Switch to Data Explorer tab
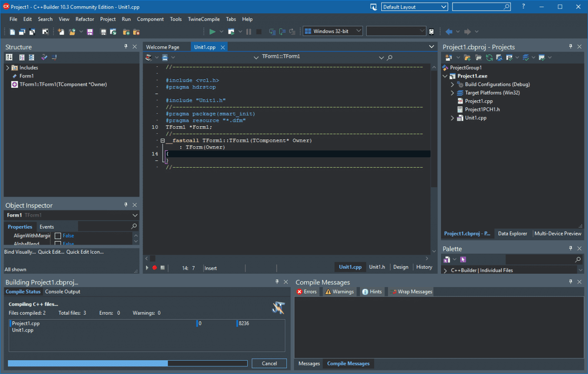 point(512,234)
